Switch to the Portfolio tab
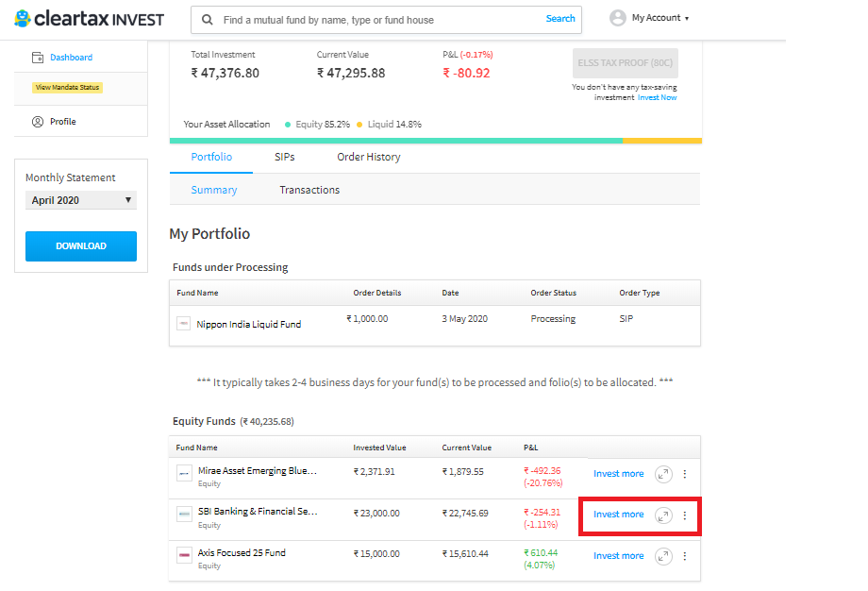The width and height of the screenshot is (868, 591). (x=211, y=157)
